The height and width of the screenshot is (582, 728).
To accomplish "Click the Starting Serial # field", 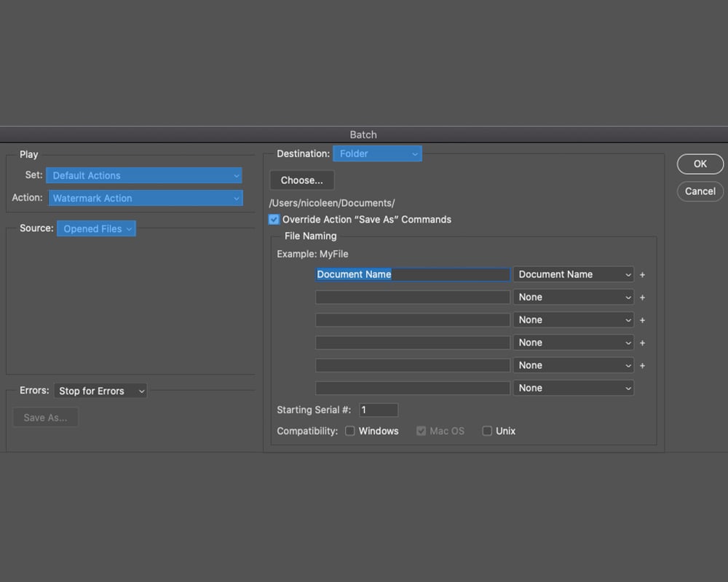I will (379, 410).
